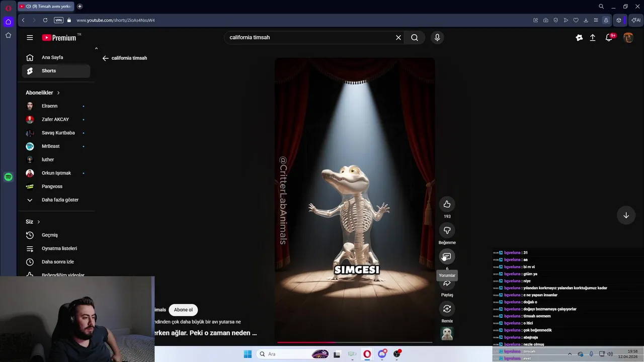Viewport: 644px width, 362px height.
Task: Go to next short with down arrow
Action: point(626,215)
